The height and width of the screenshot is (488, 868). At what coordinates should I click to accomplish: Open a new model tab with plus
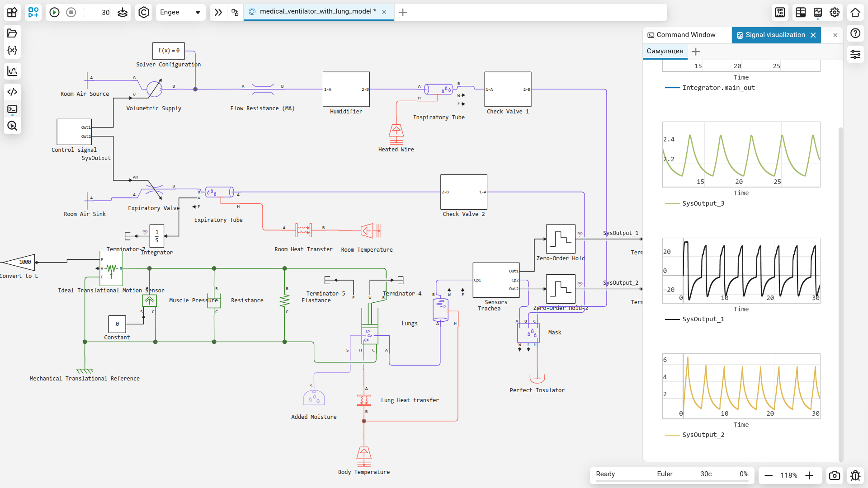403,12
